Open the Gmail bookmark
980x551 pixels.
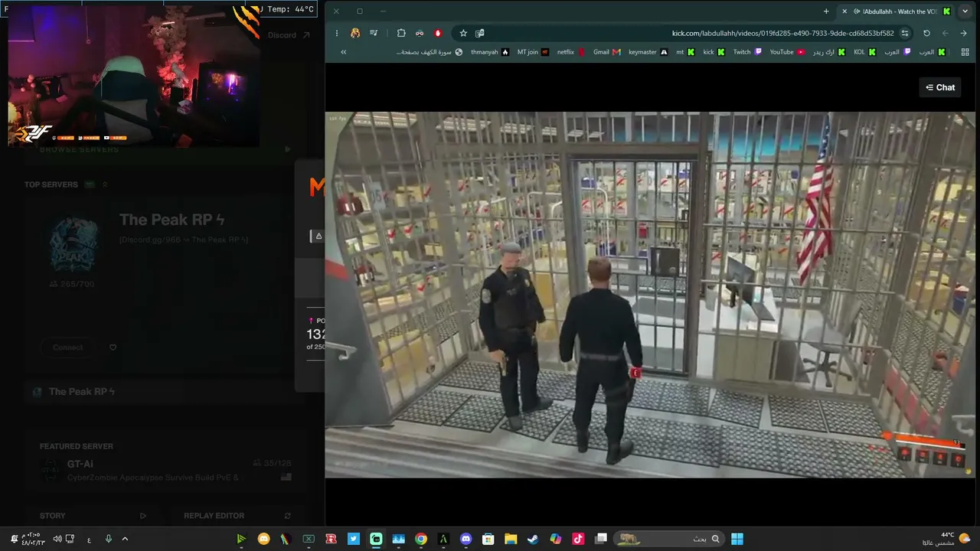click(x=606, y=52)
